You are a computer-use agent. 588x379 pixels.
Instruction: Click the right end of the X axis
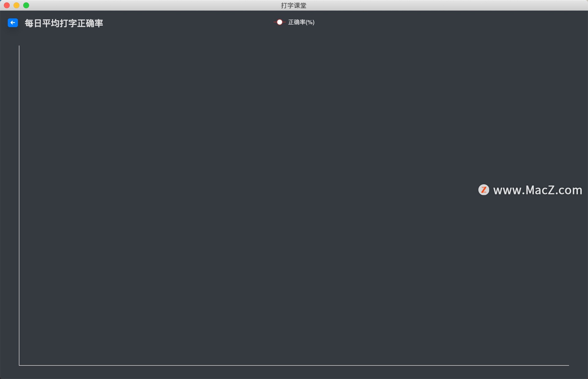click(568, 365)
